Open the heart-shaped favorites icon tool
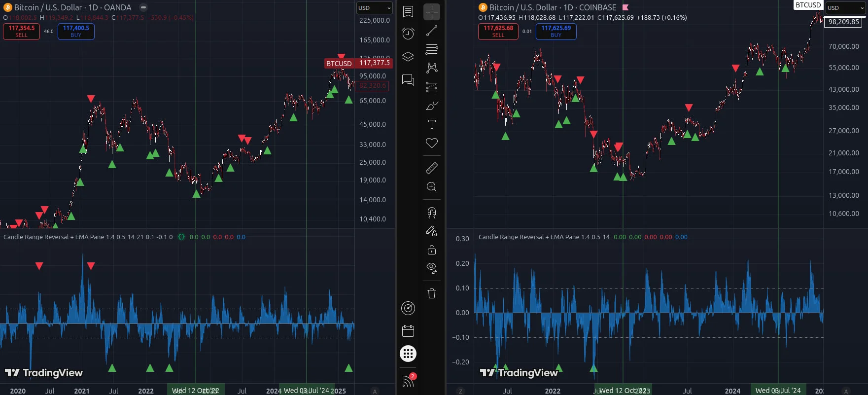The width and height of the screenshot is (868, 395). click(432, 144)
